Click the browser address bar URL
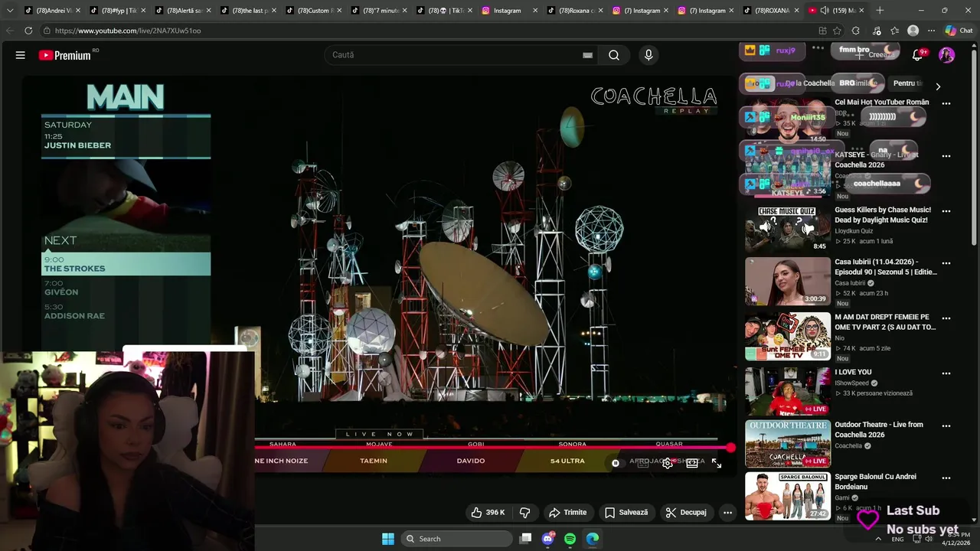This screenshot has width=980, height=551. tap(128, 31)
